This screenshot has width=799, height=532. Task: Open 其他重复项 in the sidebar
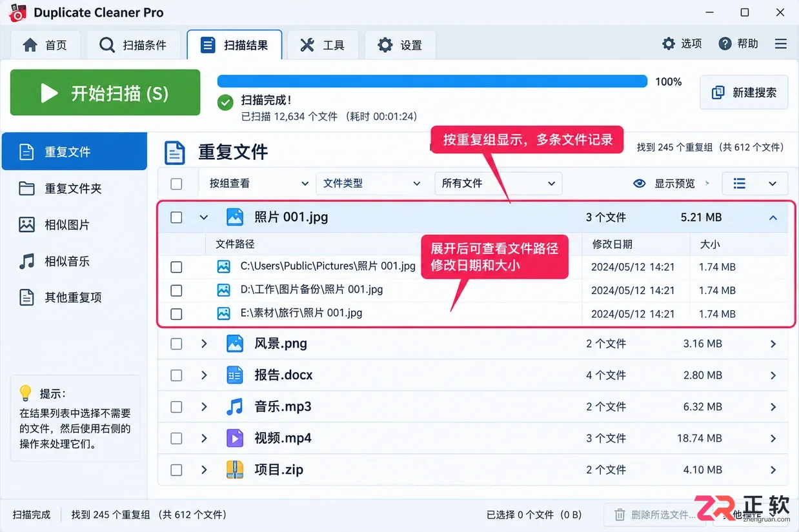coord(74,297)
